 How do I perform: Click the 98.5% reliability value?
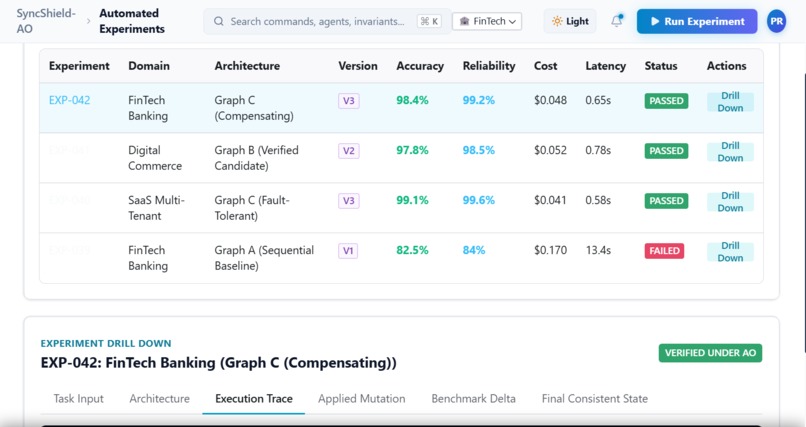click(479, 150)
